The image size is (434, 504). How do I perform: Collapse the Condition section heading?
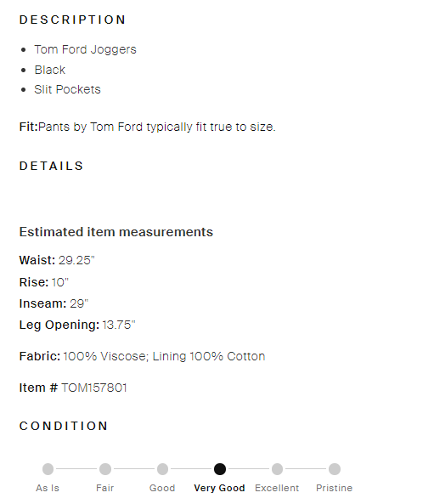click(x=64, y=426)
